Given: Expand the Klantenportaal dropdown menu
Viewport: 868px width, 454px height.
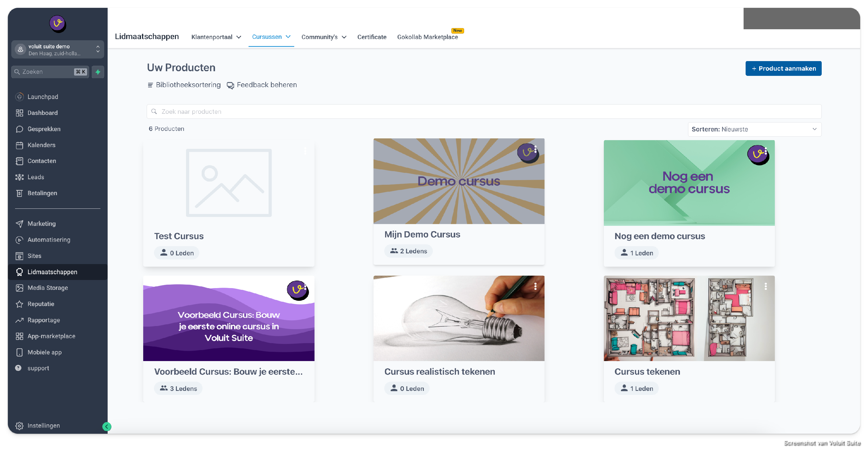Looking at the screenshot, I should pyautogui.click(x=216, y=37).
